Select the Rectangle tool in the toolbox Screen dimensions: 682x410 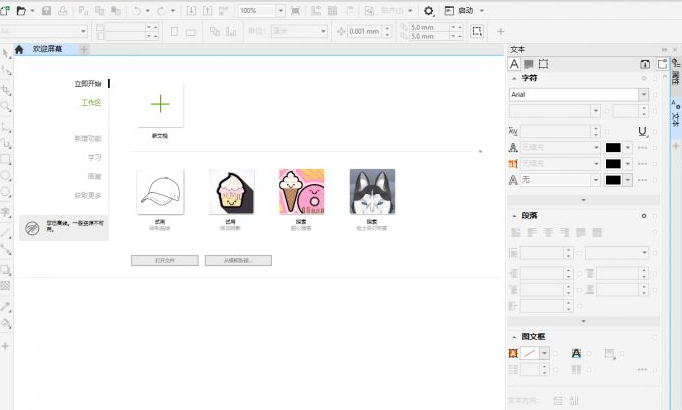click(x=6, y=159)
